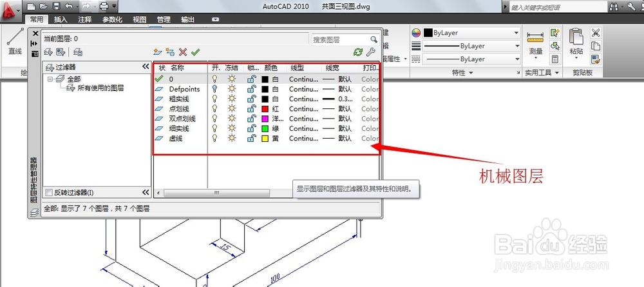Collapse filter pane using bottom chevrons
The height and width of the screenshot is (287, 644).
pos(146,192)
